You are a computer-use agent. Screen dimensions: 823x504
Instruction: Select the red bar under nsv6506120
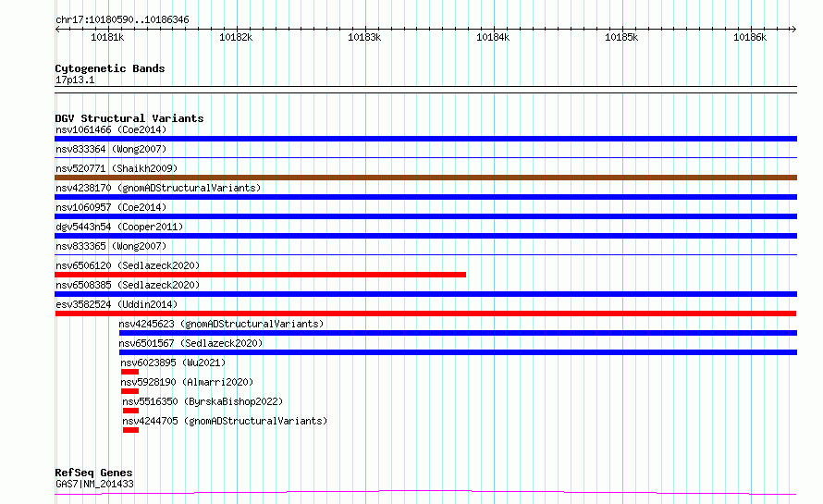tap(261, 275)
